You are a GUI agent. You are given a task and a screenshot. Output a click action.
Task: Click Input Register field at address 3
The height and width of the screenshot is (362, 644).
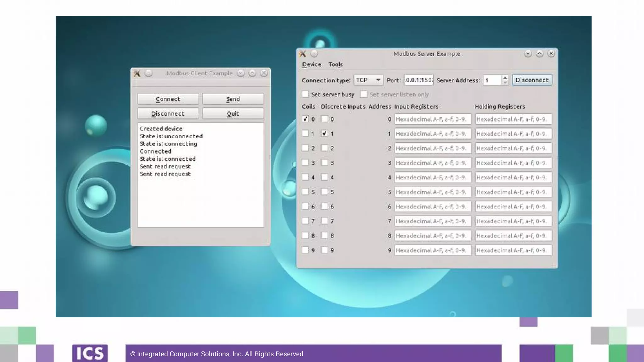tap(433, 163)
